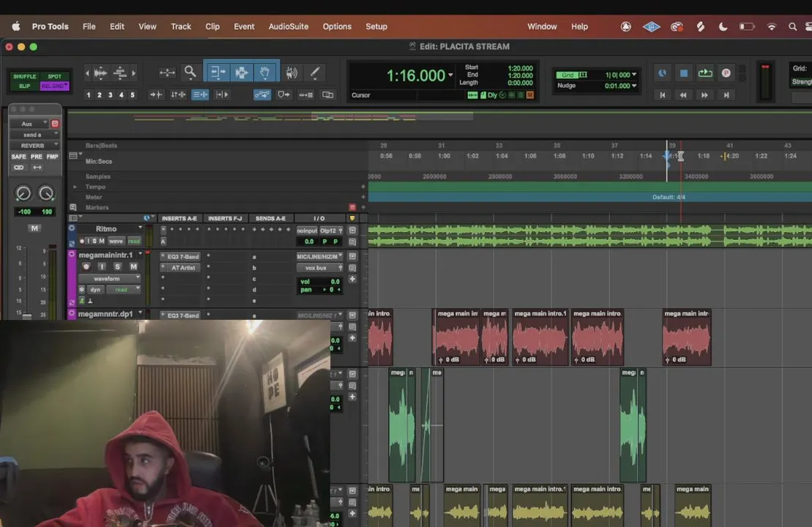Image resolution: width=812 pixels, height=527 pixels.
Task: Recall zoom preset 3
Action: click(111, 94)
